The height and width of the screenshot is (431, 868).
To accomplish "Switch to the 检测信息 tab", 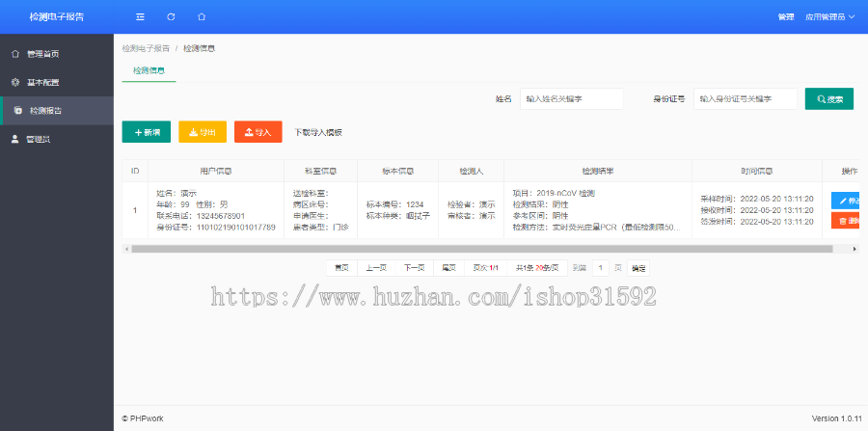I will (149, 70).
